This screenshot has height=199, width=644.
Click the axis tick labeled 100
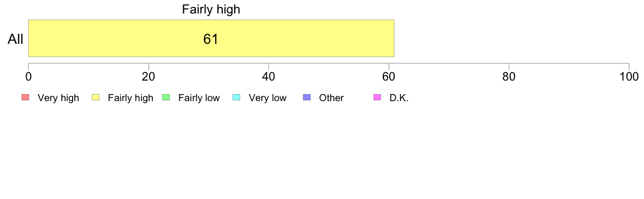629,76
